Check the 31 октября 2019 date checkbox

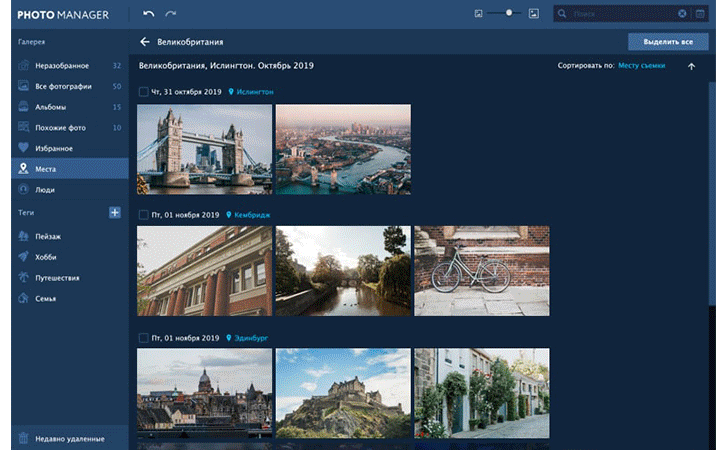[144, 92]
